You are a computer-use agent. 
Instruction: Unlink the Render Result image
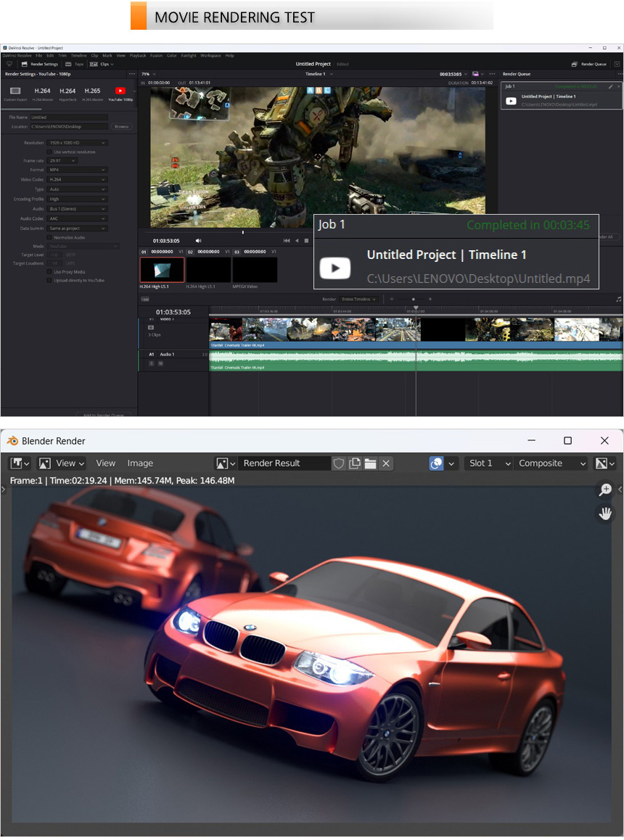pos(386,464)
